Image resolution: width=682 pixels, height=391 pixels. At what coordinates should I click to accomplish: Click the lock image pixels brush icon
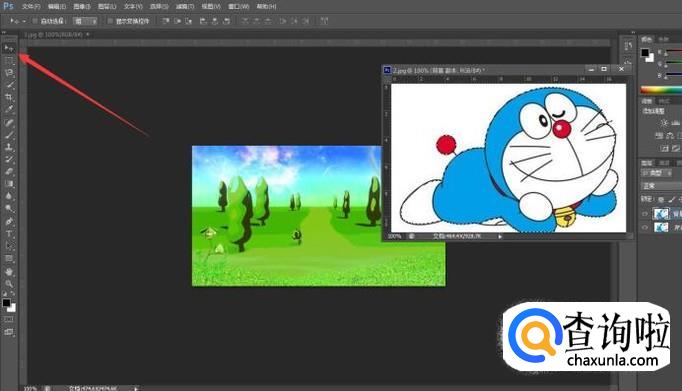[x=672, y=199]
